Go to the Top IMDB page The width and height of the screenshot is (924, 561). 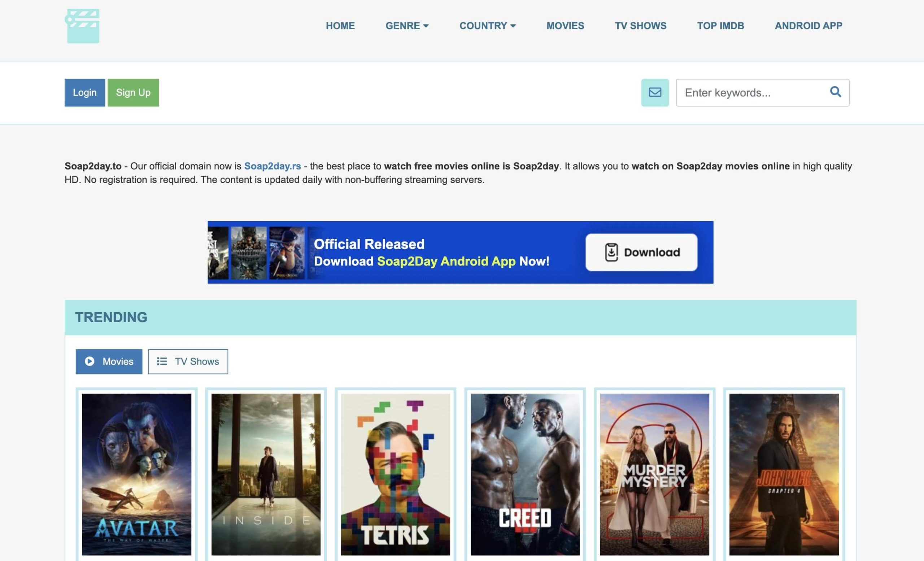720,26
